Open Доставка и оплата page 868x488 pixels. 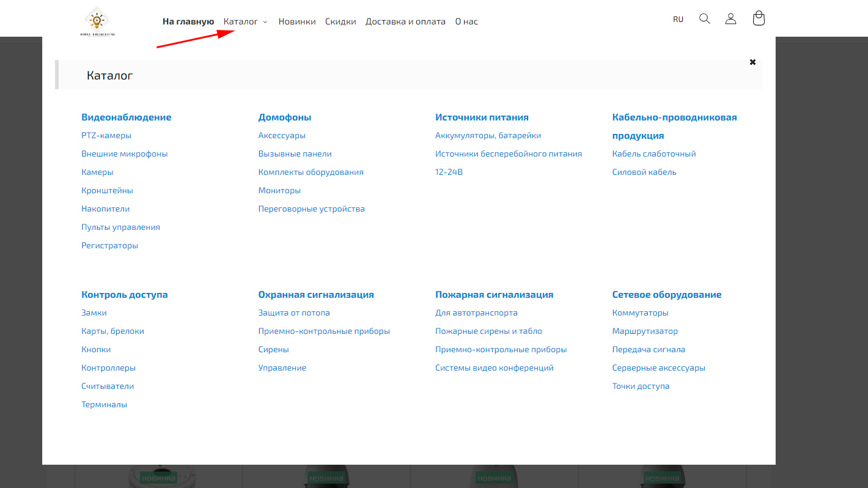(405, 21)
